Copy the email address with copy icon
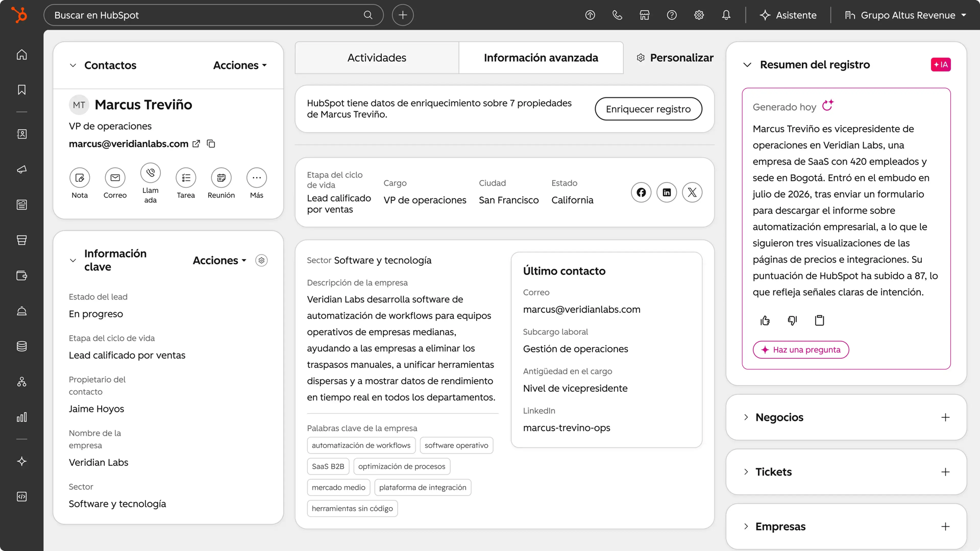The image size is (980, 551). click(x=211, y=144)
